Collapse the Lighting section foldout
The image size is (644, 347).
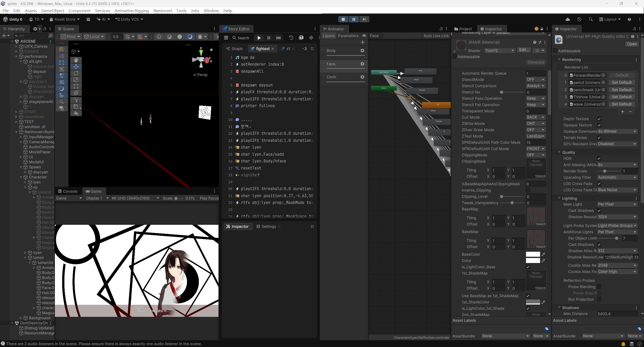coord(559,198)
